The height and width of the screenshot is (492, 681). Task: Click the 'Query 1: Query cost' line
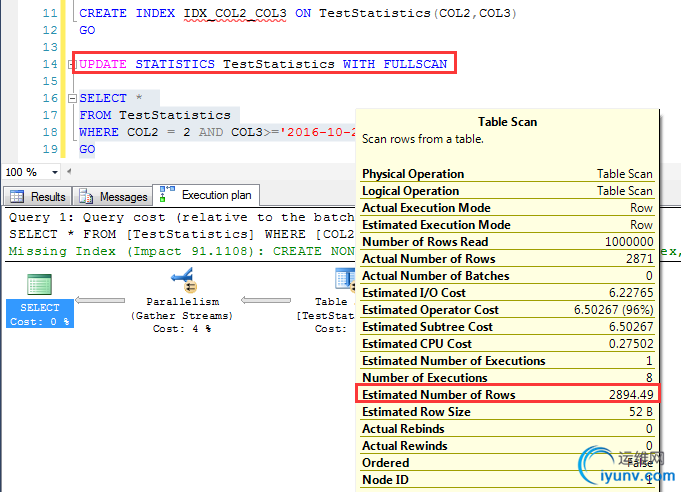(x=182, y=217)
